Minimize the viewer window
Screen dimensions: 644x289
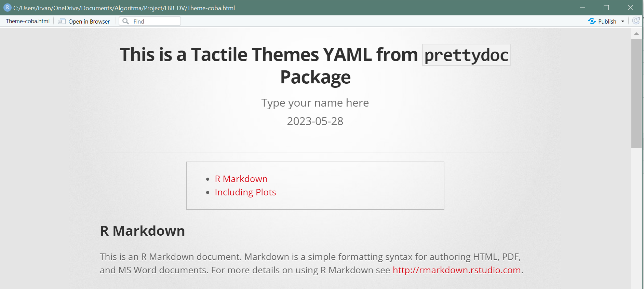[x=582, y=8]
